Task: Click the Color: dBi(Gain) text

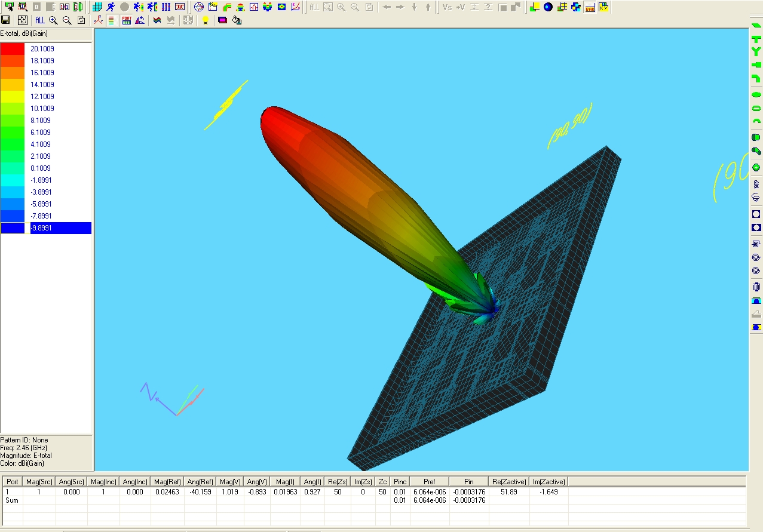Action: click(22, 463)
